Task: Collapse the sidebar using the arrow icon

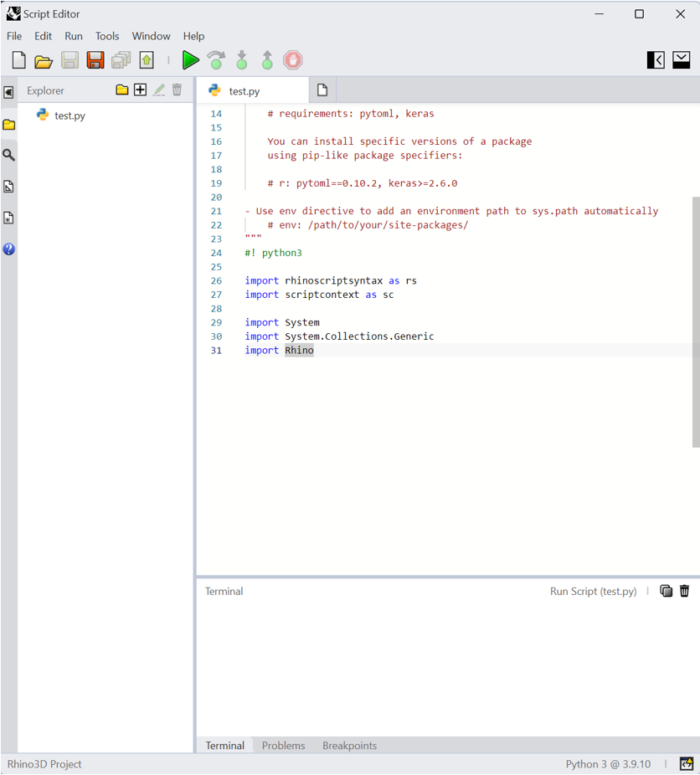Action: 9,92
